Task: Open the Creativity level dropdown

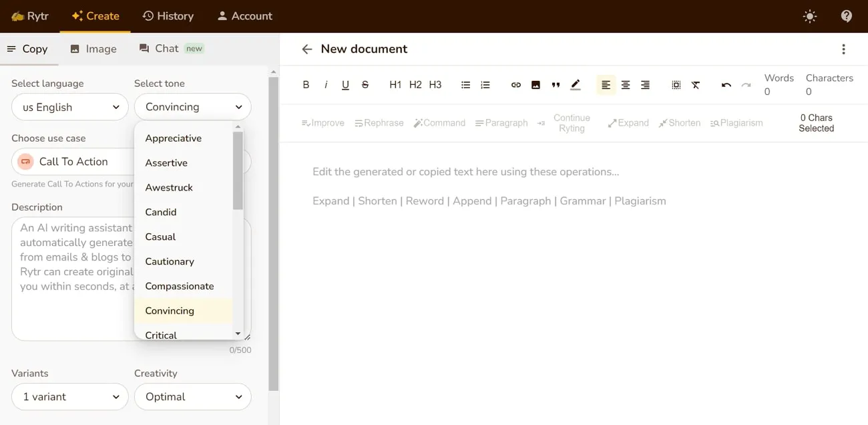Action: pyautogui.click(x=192, y=396)
